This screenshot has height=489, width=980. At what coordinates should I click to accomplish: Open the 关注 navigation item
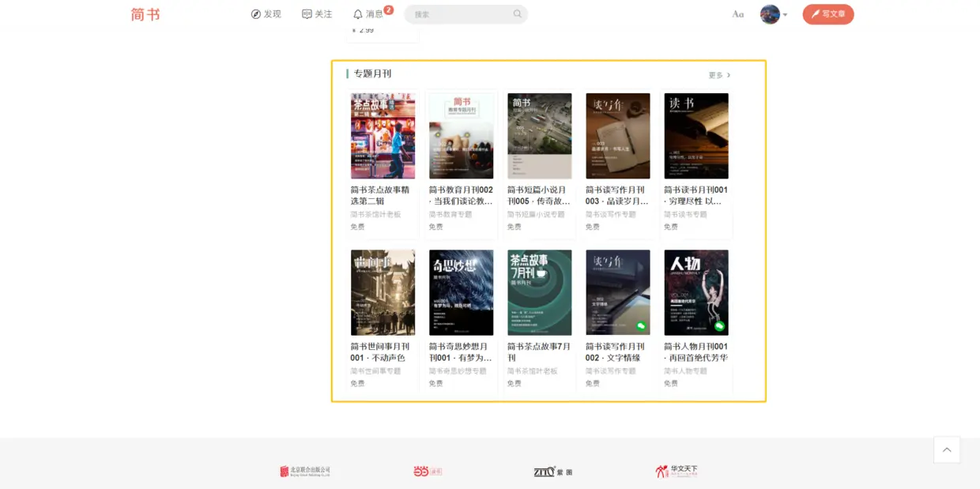[x=317, y=13]
